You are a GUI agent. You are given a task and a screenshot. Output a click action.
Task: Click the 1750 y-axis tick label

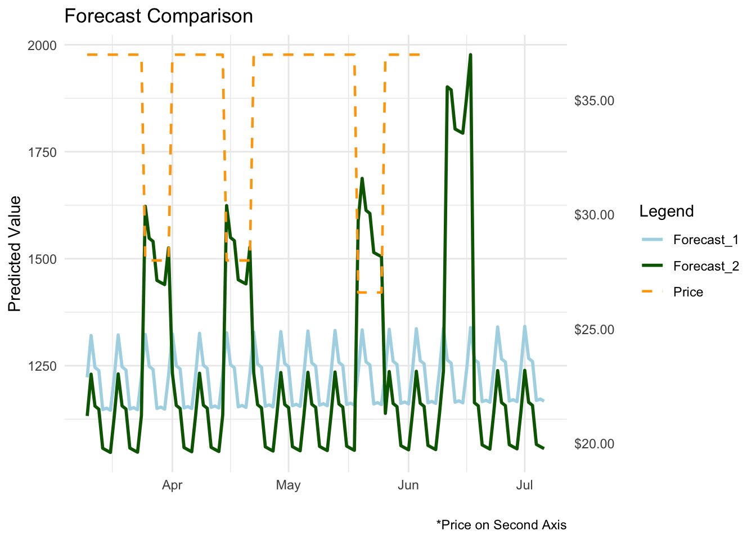click(42, 152)
